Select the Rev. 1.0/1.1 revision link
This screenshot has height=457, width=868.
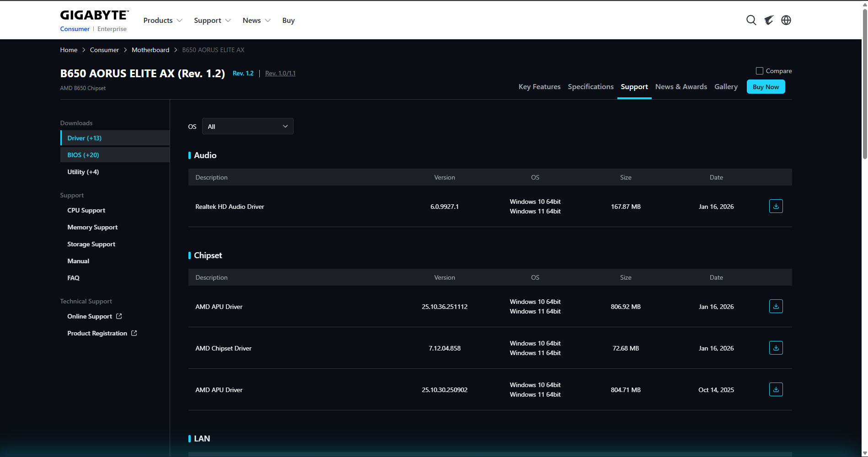(x=280, y=73)
